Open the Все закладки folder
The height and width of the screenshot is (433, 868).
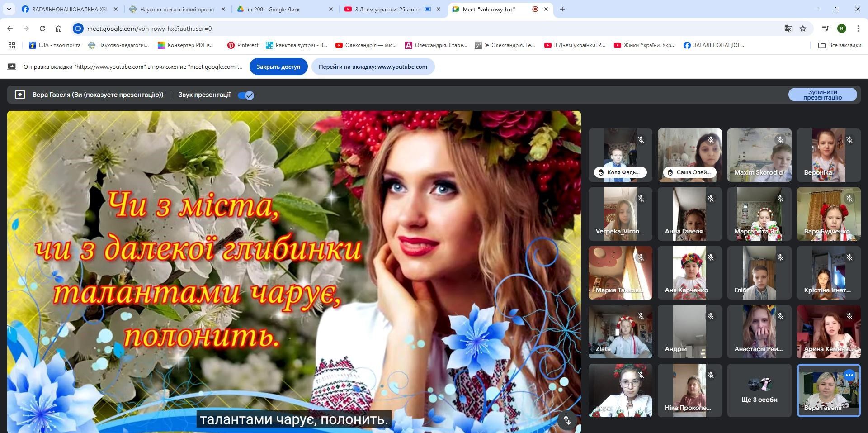(x=840, y=45)
